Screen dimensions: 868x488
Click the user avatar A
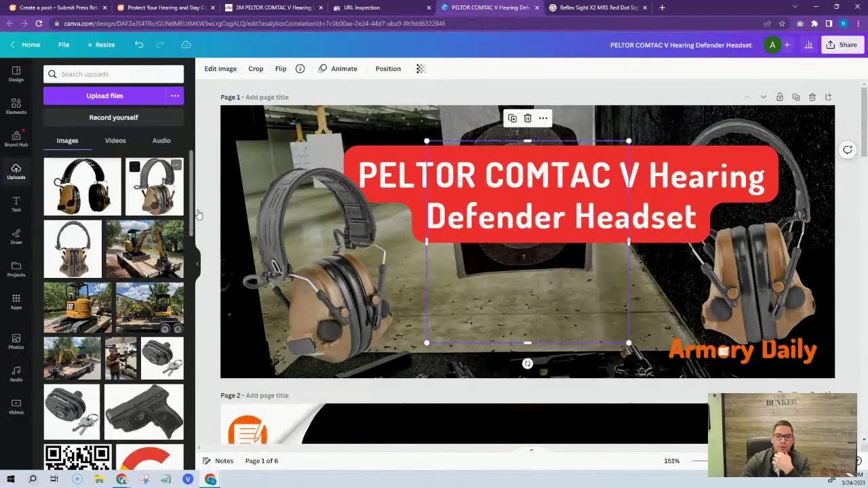[x=772, y=45]
